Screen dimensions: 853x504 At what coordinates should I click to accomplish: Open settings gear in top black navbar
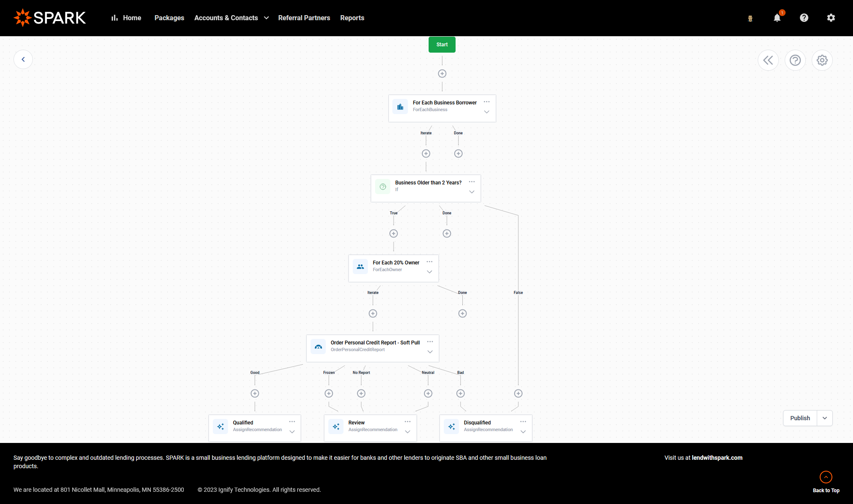(x=831, y=18)
